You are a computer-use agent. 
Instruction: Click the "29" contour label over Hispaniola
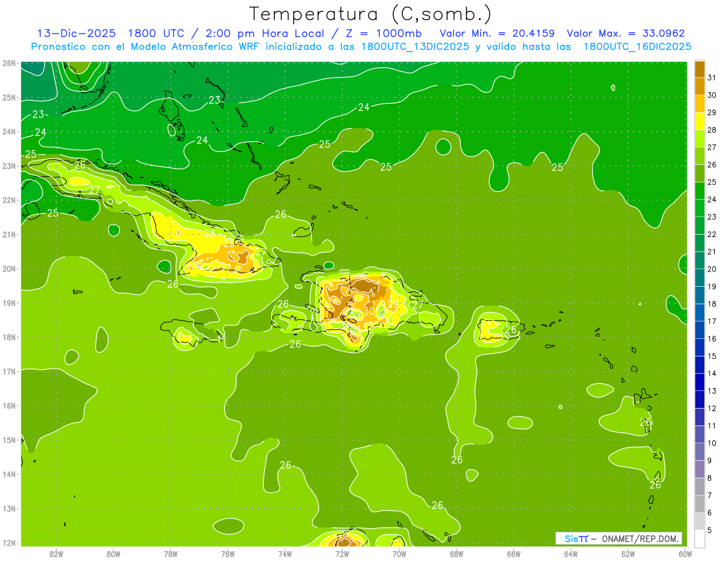pos(393,304)
